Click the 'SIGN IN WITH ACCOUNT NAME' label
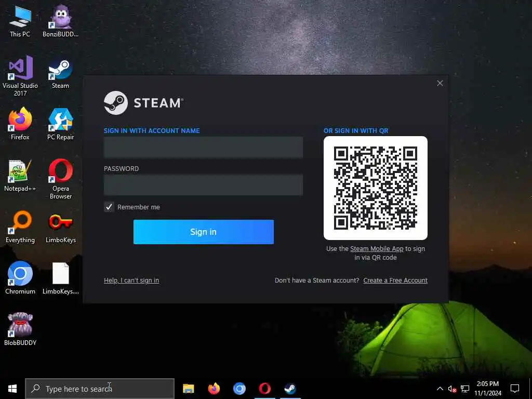 pyautogui.click(x=152, y=130)
